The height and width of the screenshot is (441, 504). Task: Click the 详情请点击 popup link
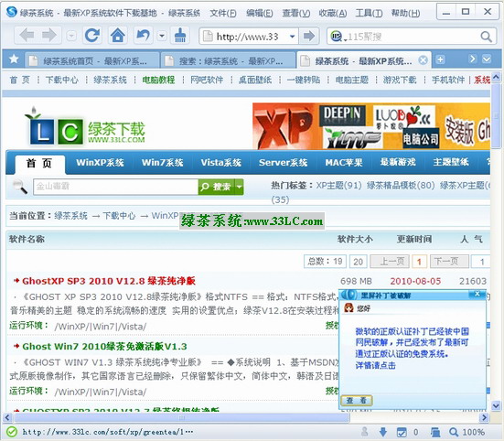[x=375, y=365]
